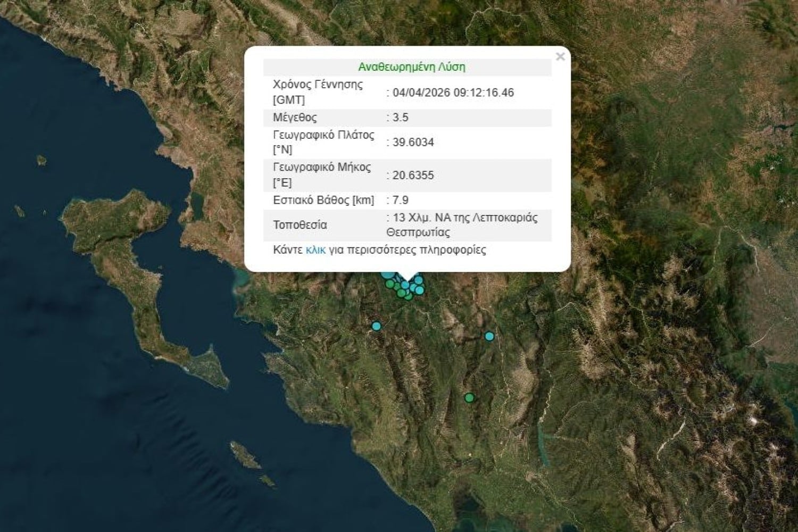Screen dimensions: 798x532
Task: Click the location text mentioning Λεπτοκαριάς Θεσπρωτίας
Action: [x=462, y=225]
